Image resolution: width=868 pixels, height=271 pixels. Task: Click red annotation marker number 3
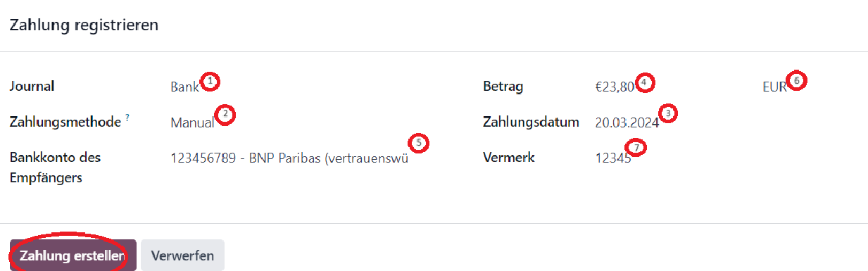[668, 113]
